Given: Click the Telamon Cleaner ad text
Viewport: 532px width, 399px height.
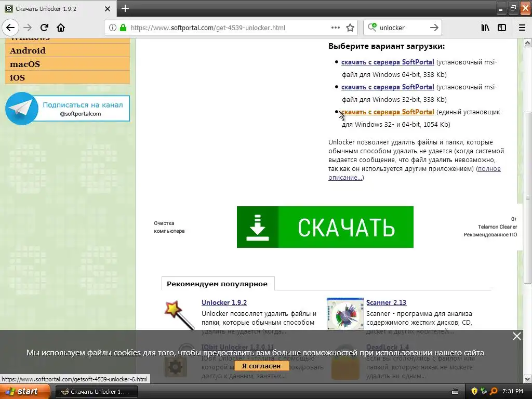Looking at the screenshot, I should (497, 227).
